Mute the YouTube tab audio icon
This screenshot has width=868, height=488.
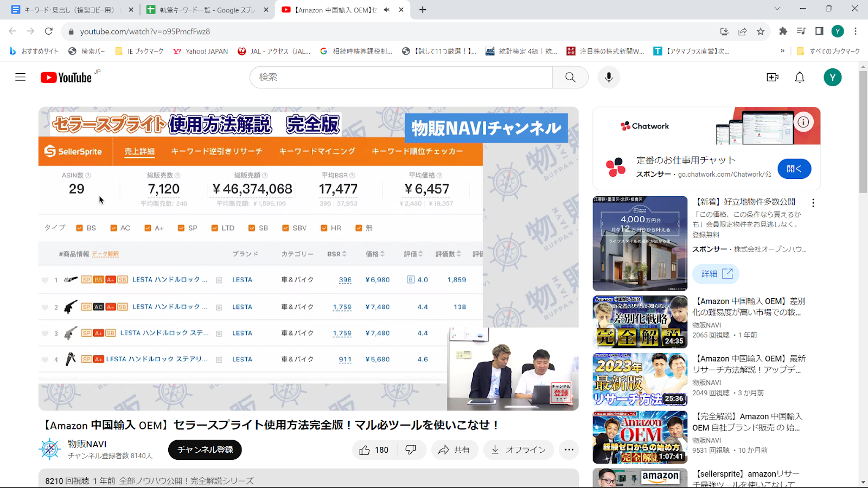(x=387, y=10)
